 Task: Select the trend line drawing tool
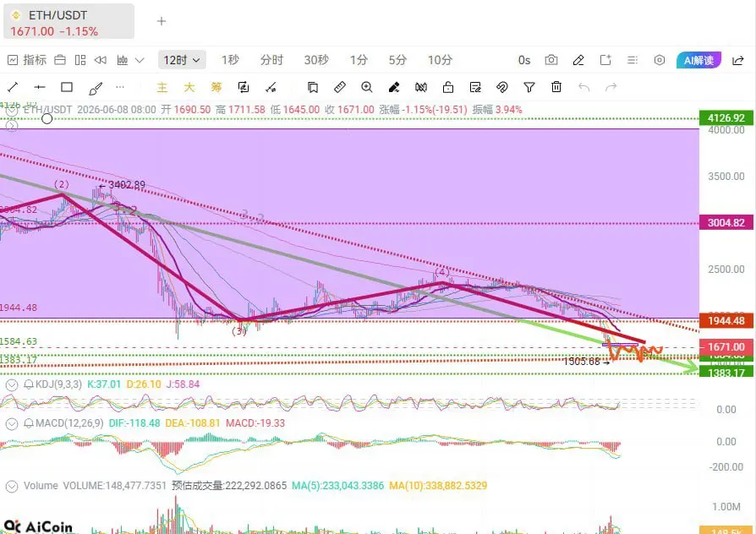tap(13, 87)
